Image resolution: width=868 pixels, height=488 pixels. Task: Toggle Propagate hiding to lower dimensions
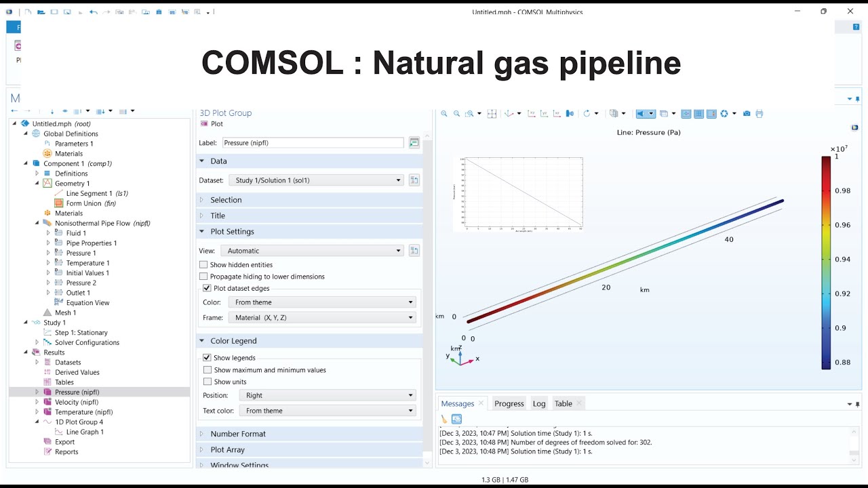tap(203, 277)
